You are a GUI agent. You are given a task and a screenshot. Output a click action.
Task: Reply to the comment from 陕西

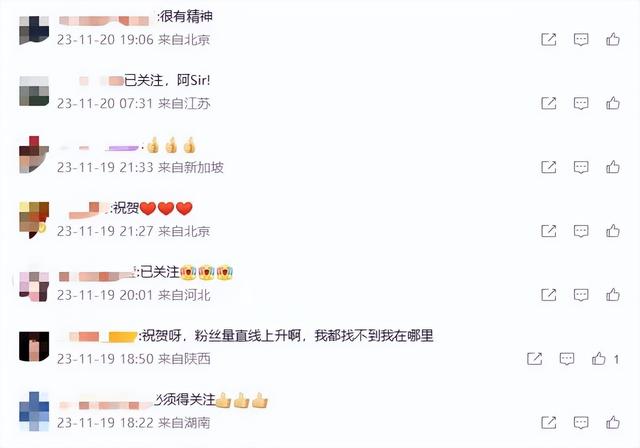pos(567,359)
